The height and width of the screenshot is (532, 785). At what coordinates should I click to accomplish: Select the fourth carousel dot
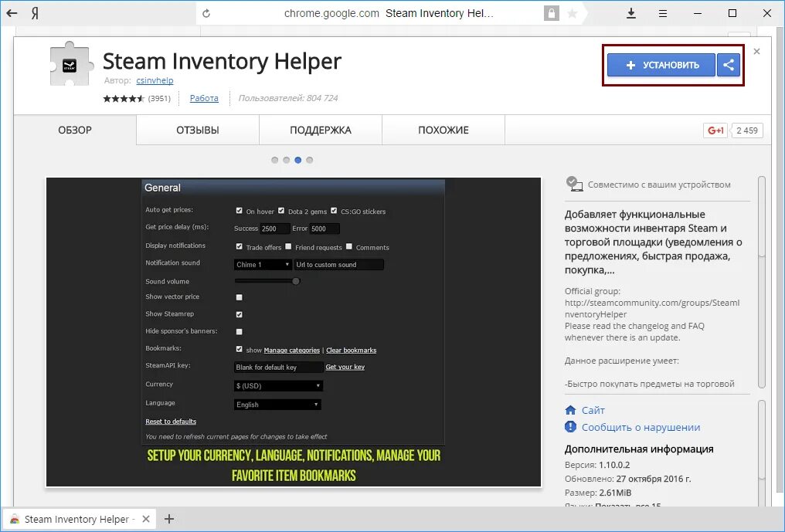coord(309,160)
